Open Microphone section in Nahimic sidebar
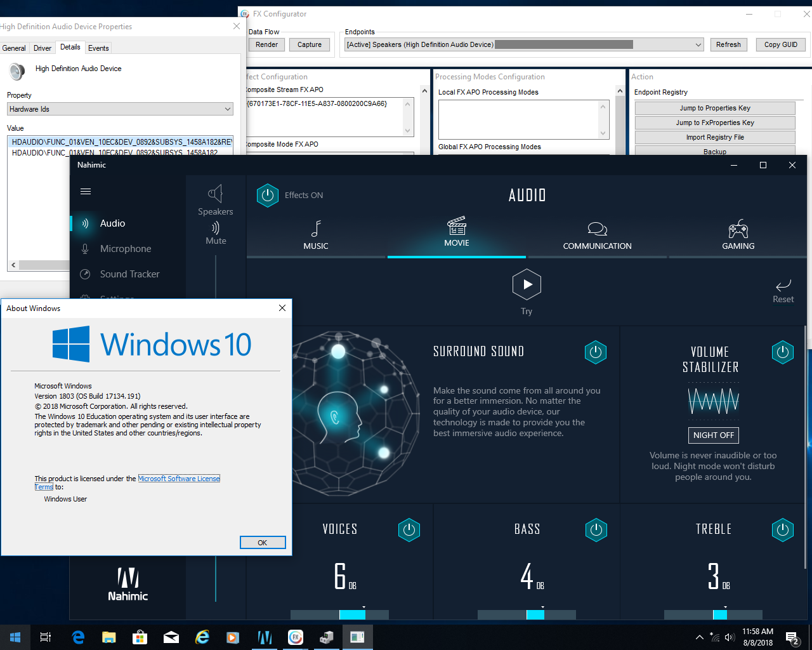The width and height of the screenshot is (812, 650). 127,249
